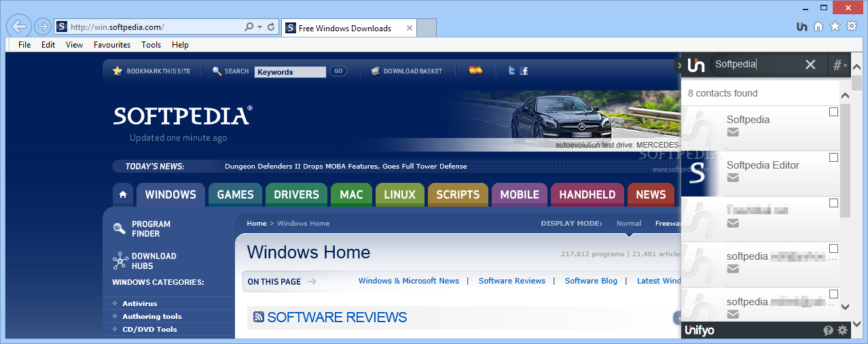Switch to the GAMES tab
This screenshot has height=344, width=868.
[x=235, y=194]
